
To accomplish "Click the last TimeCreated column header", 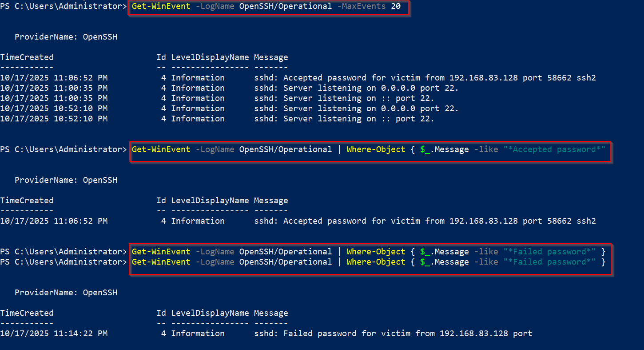I will [27, 313].
